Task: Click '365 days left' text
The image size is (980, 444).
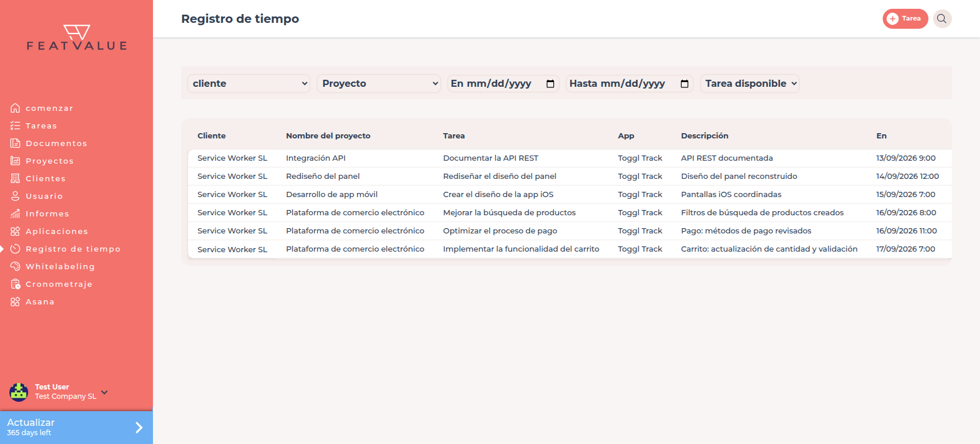Action: click(x=29, y=433)
